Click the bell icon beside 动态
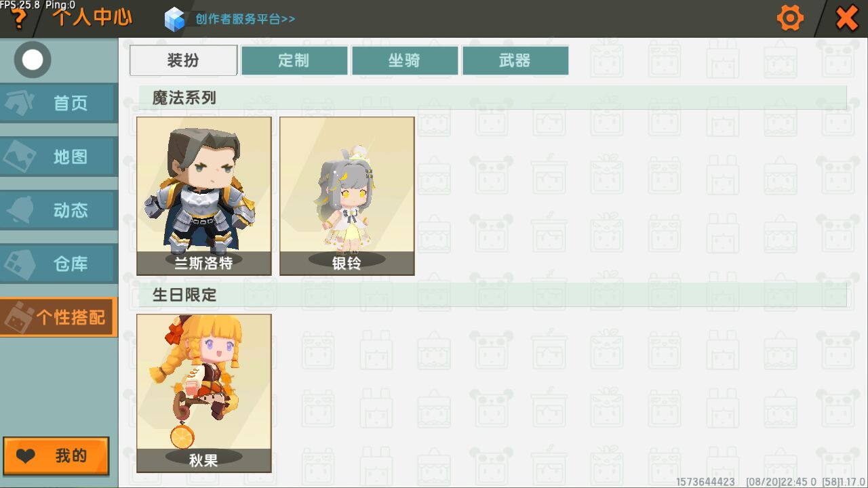 [20, 210]
